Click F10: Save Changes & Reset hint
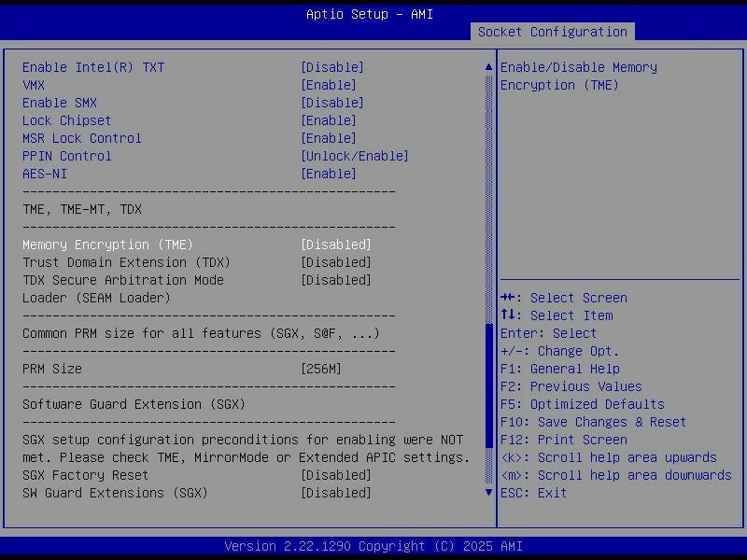This screenshot has width=747, height=560. coord(594,422)
